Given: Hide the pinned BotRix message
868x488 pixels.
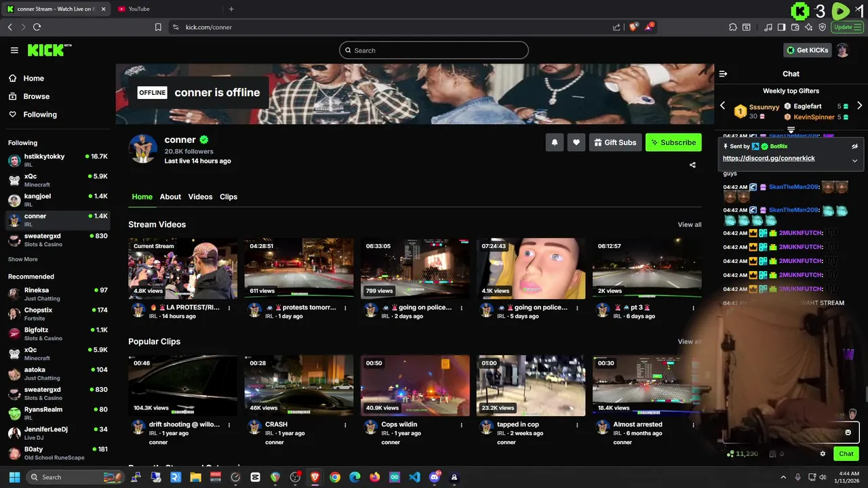Looking at the screenshot, I should tap(854, 146).
